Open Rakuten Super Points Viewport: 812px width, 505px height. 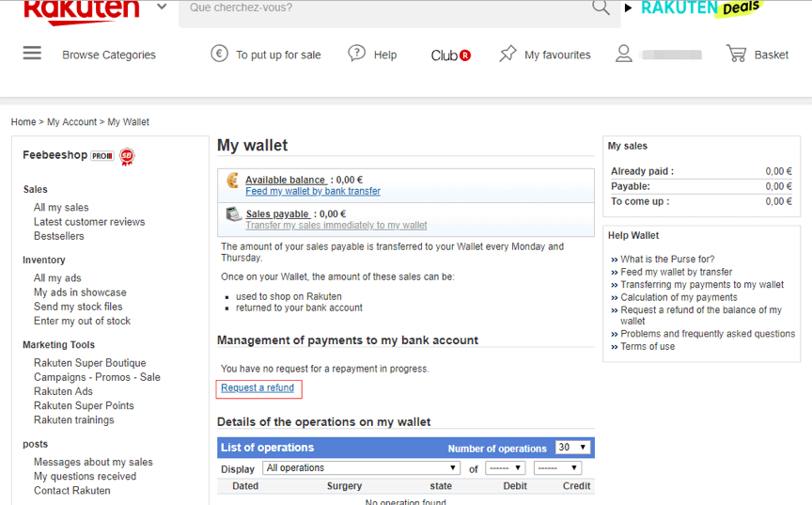pyautogui.click(x=84, y=405)
